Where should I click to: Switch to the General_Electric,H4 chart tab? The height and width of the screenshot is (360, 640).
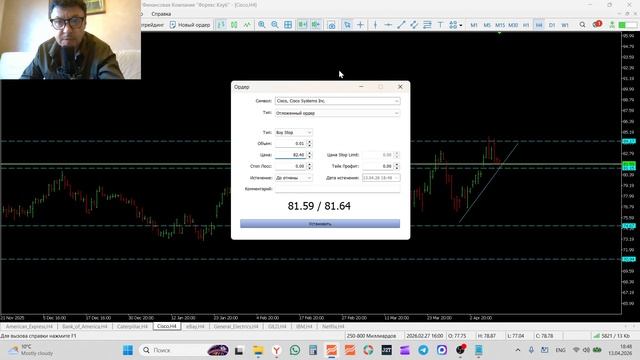pos(236,327)
